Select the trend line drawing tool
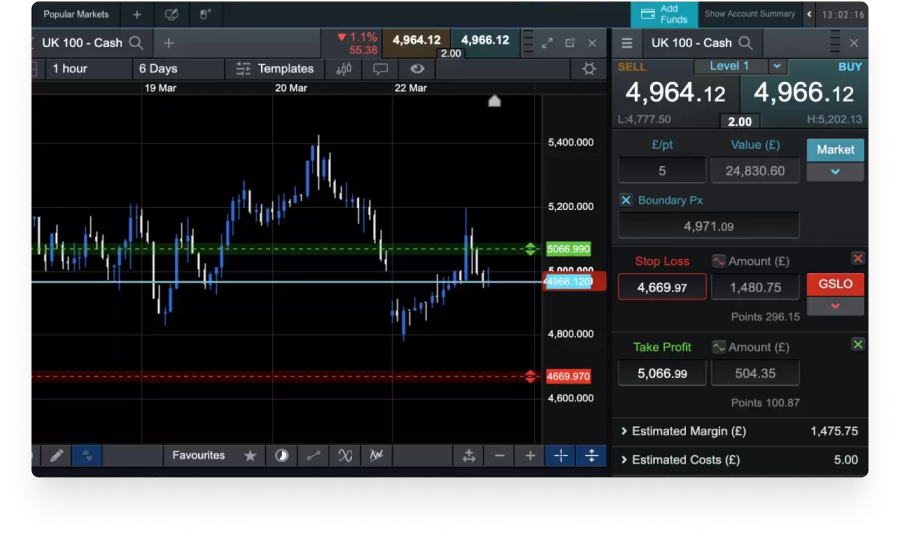This screenshot has height=539, width=900. tap(313, 455)
